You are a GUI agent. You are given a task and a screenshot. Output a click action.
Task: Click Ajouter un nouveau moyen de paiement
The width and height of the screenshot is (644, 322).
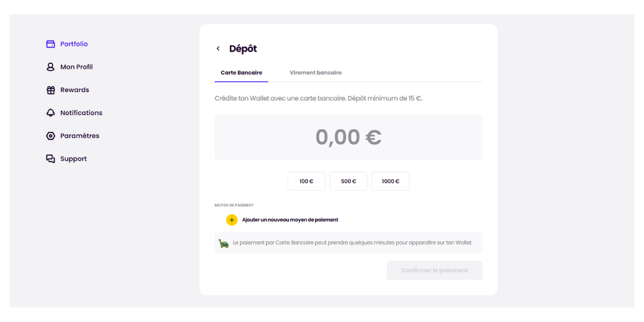click(290, 220)
